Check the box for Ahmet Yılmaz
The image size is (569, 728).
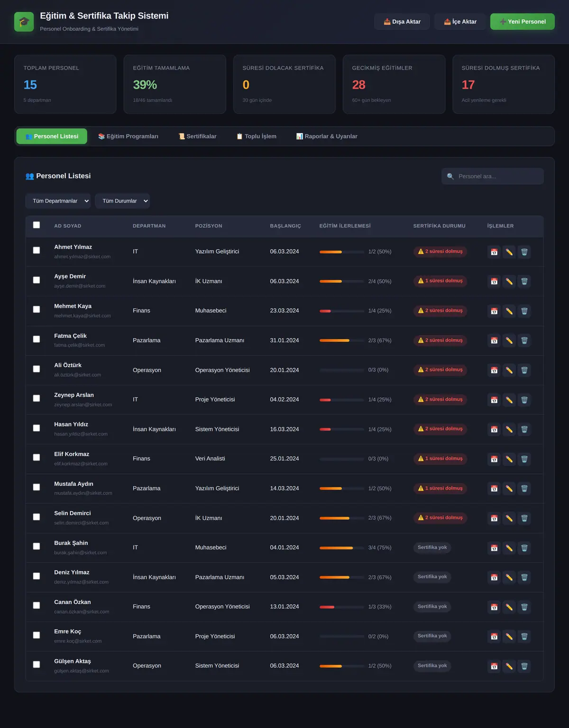coord(37,250)
